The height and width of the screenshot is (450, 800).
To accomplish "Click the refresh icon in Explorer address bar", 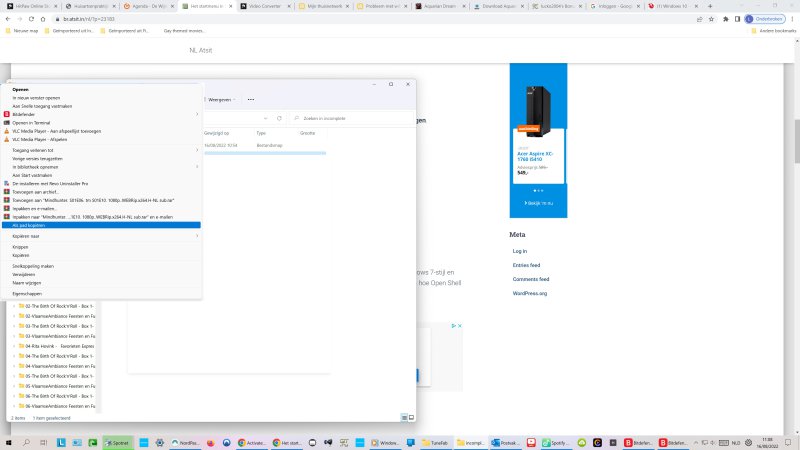I will coord(279,118).
